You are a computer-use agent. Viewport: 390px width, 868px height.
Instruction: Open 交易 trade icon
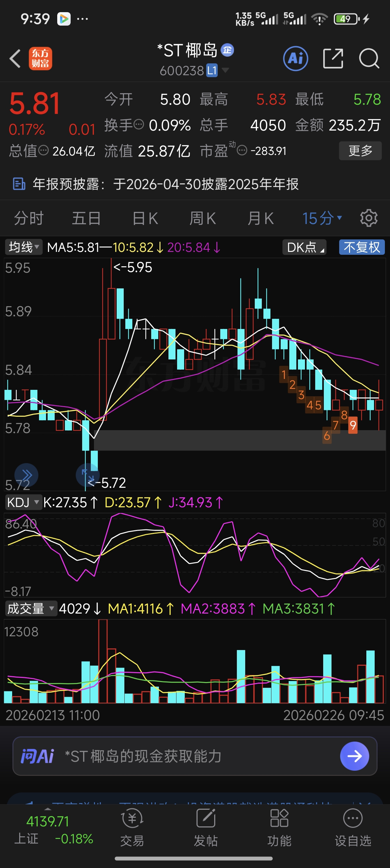pos(132,828)
